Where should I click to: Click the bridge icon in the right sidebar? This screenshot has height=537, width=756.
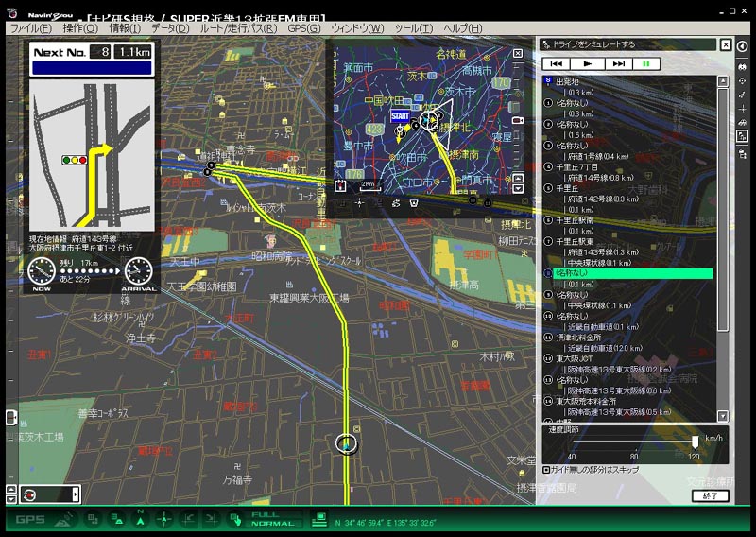pyautogui.click(x=743, y=123)
